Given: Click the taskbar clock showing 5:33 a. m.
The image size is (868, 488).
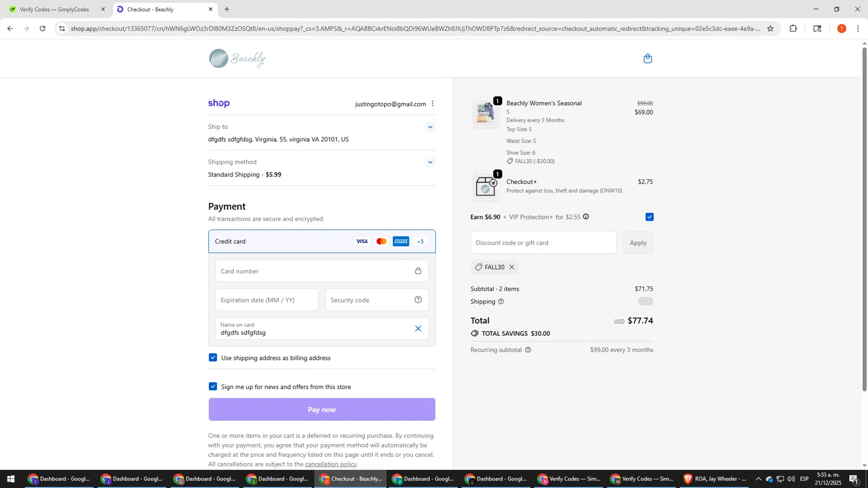Looking at the screenshot, I should 829,479.
